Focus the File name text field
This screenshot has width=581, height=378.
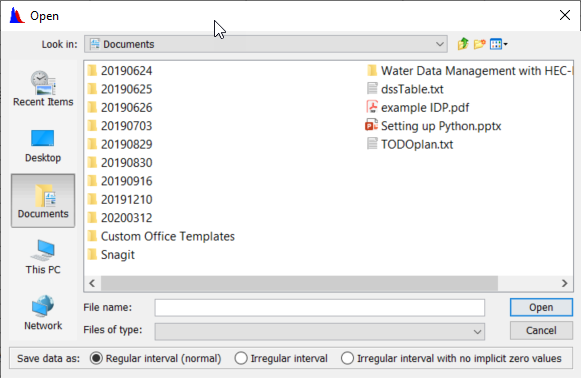pyautogui.click(x=319, y=308)
